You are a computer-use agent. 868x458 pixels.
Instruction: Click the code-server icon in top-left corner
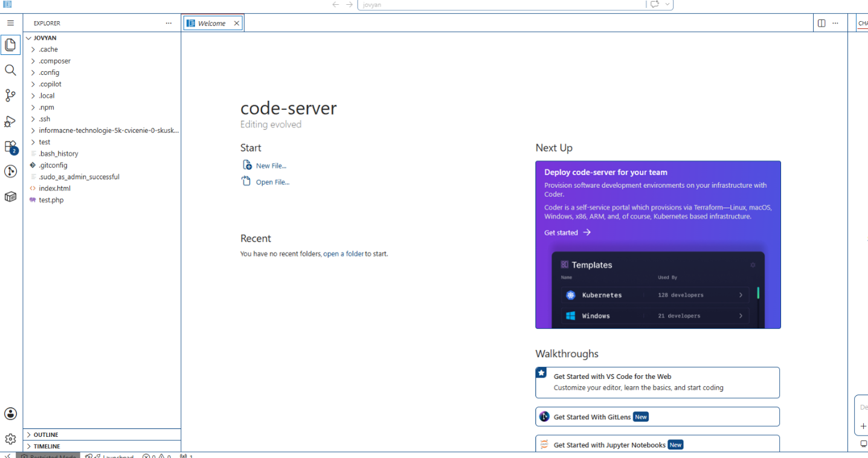(x=7, y=4)
